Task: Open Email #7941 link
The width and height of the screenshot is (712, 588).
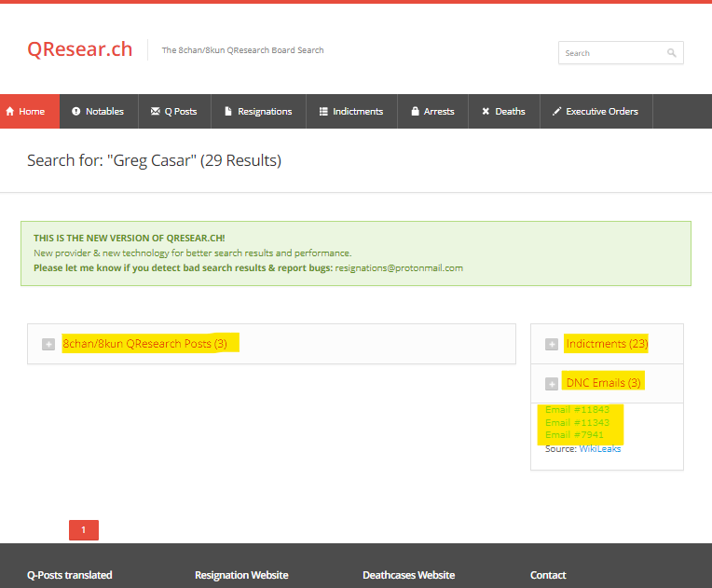Action: 574,434
